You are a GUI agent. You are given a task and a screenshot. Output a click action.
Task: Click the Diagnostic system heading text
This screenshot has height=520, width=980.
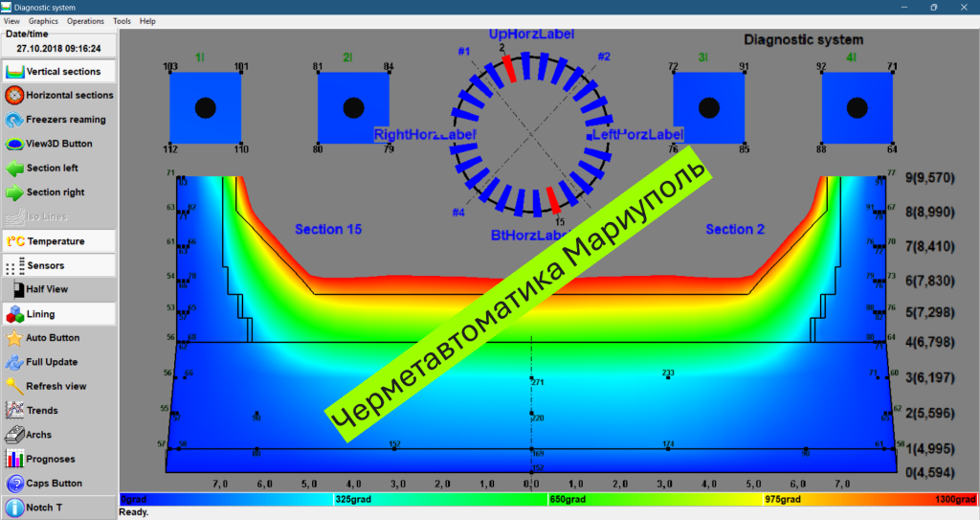point(803,40)
